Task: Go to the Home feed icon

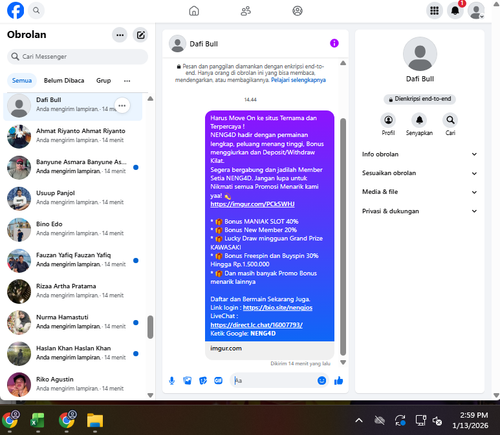Action: [194, 11]
